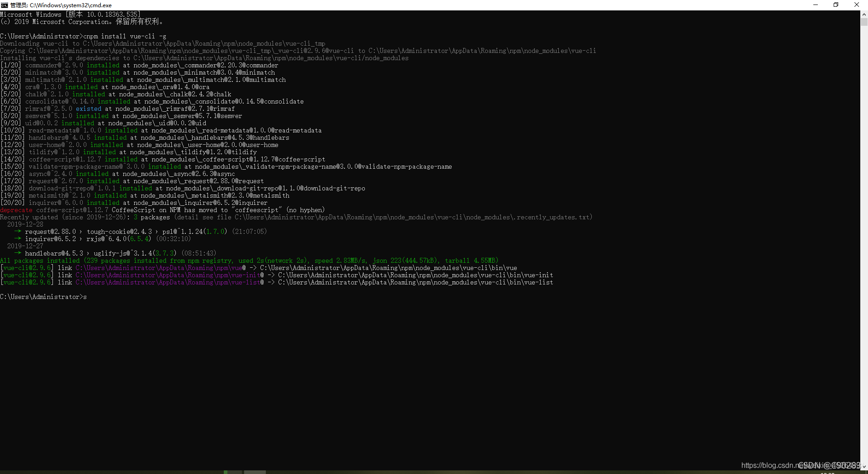Screen dimensions: 868x474
Task: Click the All packages installed summary line
Action: [x=249, y=261]
